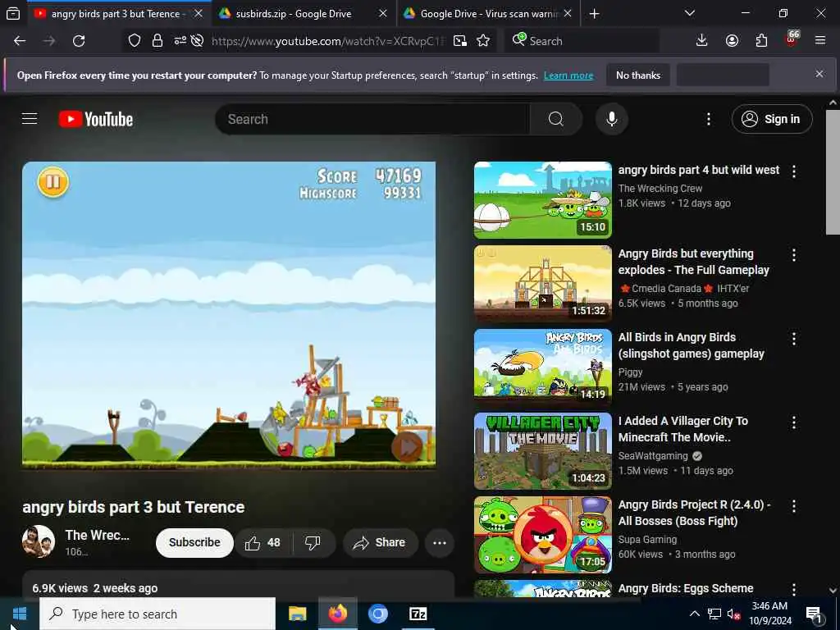Switch to Google Drive Virus scan warning tab

(489, 14)
